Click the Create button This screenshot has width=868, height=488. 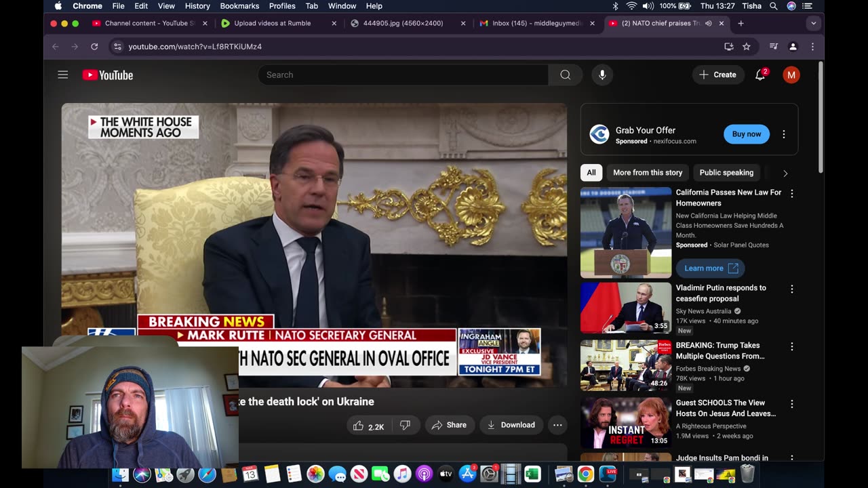[718, 75]
